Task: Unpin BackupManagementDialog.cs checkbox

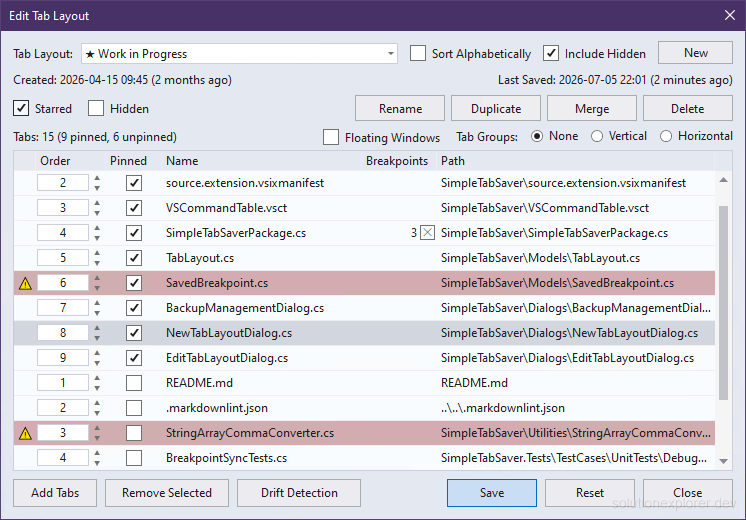Action: click(134, 308)
